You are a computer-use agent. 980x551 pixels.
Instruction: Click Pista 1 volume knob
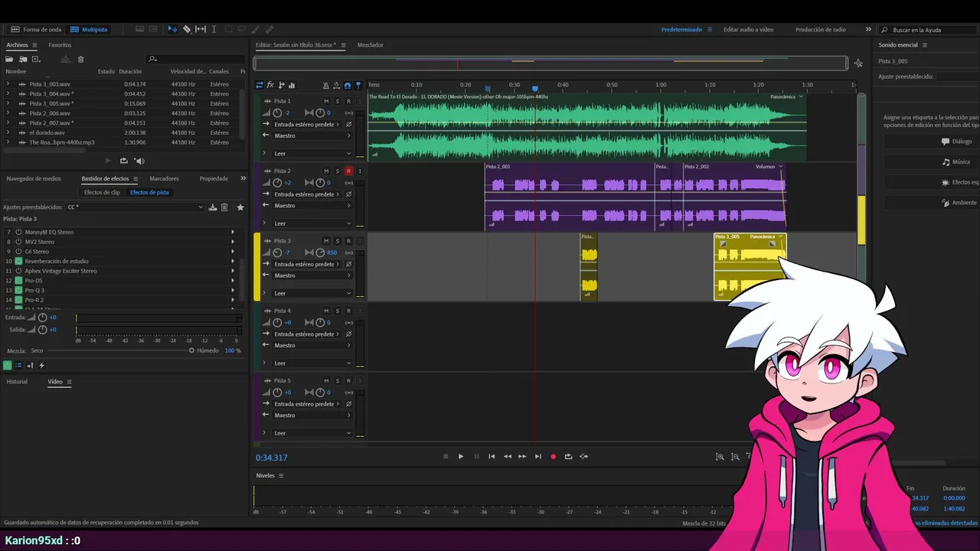click(x=277, y=112)
